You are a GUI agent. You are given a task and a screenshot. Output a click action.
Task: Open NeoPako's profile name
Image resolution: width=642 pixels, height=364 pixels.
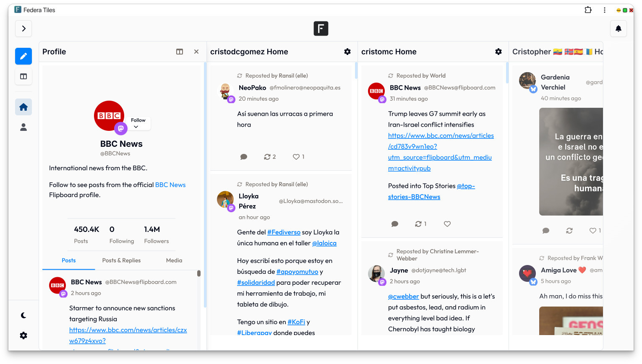click(x=253, y=88)
